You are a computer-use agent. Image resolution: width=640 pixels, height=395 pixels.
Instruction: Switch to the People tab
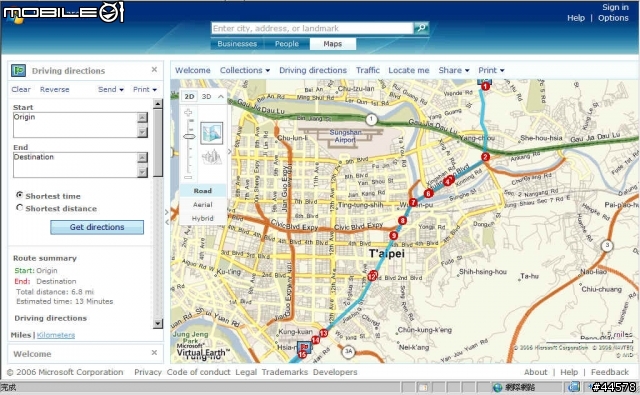[x=287, y=44]
